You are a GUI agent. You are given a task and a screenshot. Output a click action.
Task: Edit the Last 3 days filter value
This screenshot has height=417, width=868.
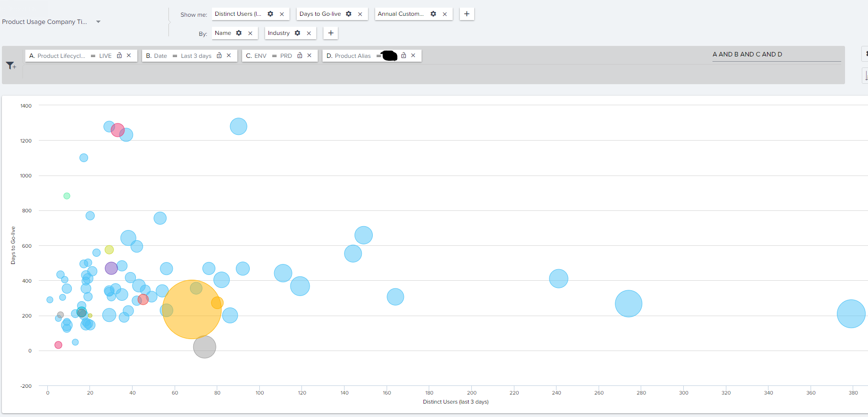tap(196, 56)
